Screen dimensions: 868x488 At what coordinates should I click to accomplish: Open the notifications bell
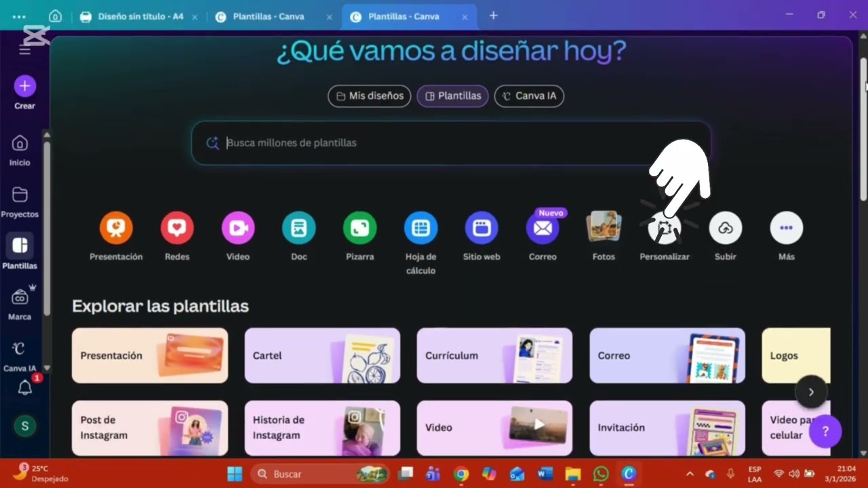coord(25,387)
